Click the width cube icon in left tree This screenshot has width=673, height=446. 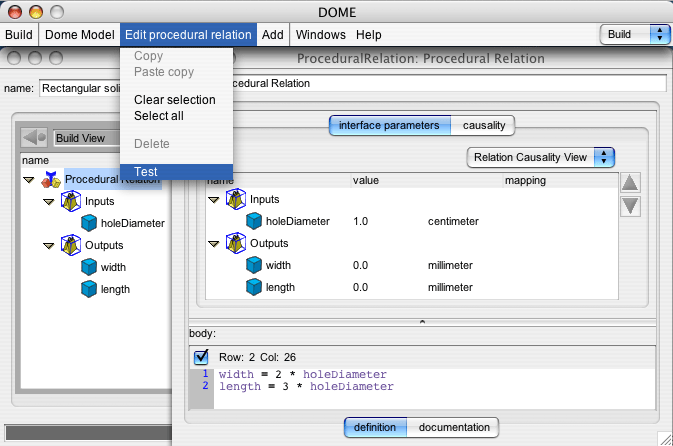pos(89,267)
